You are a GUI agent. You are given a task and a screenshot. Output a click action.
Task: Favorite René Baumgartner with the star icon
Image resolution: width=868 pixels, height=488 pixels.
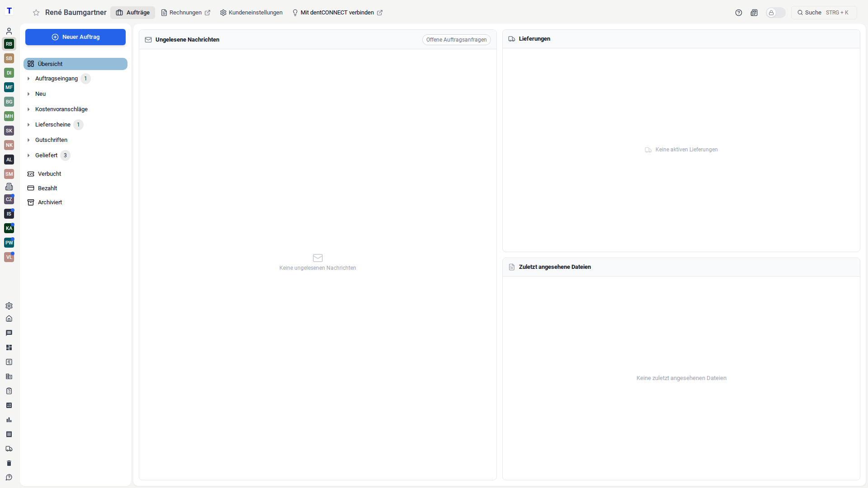[36, 13]
